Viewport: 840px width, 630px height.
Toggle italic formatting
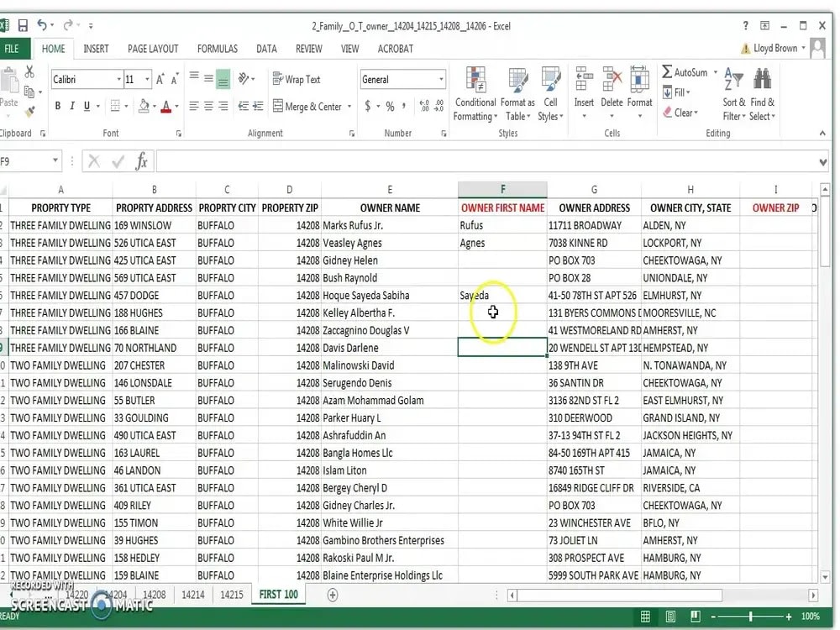71,106
